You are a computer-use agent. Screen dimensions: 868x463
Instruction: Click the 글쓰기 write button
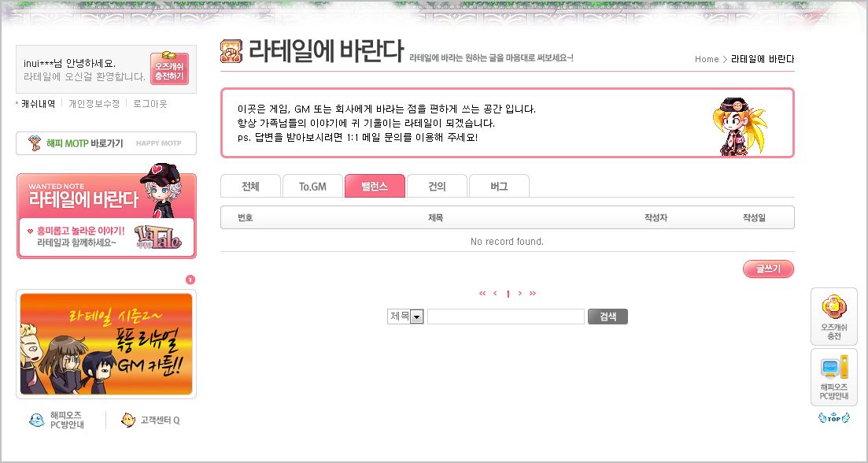pyautogui.click(x=768, y=269)
